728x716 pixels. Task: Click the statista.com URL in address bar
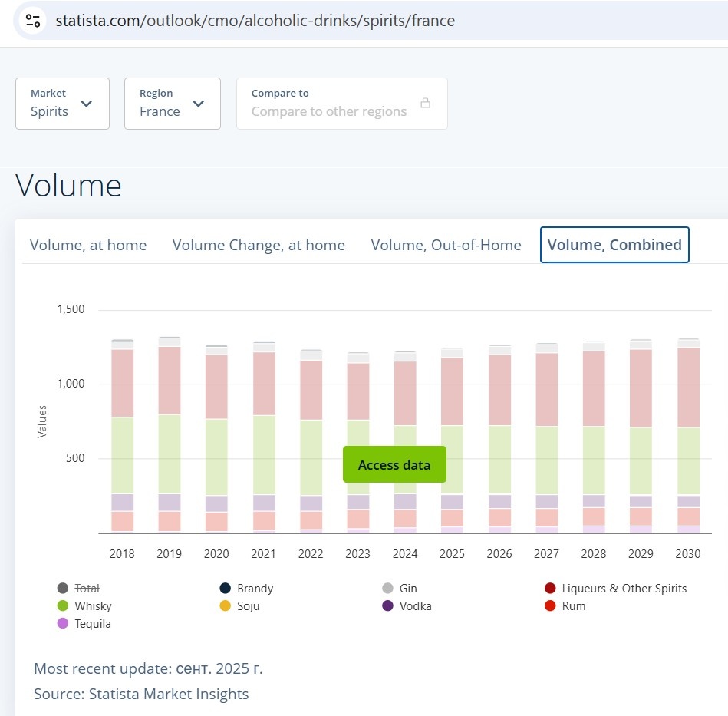255,21
